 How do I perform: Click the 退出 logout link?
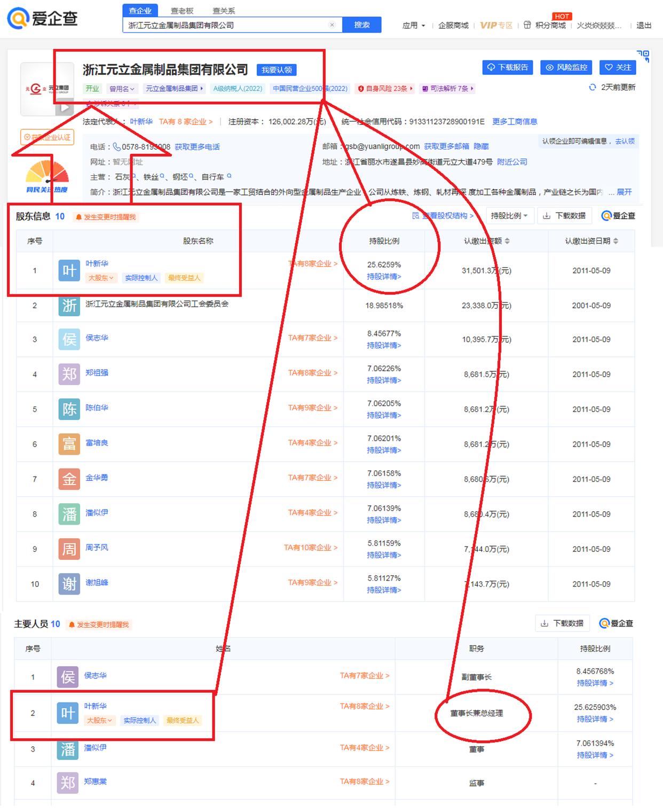pyautogui.click(x=644, y=25)
